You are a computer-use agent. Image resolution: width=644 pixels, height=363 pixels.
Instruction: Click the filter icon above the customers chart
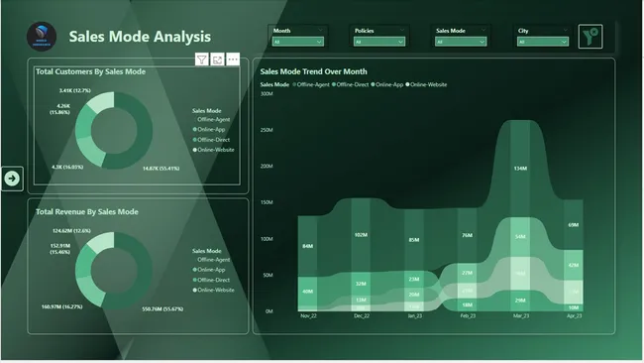[x=201, y=60]
